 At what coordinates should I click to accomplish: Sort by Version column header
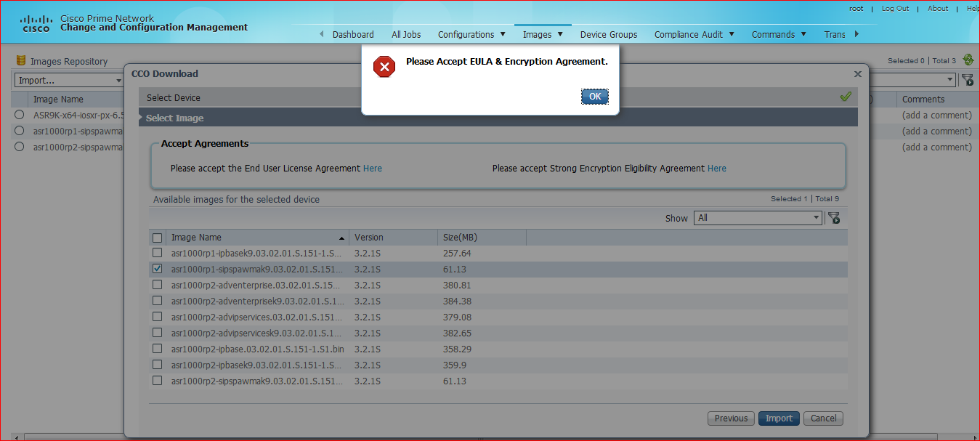392,238
